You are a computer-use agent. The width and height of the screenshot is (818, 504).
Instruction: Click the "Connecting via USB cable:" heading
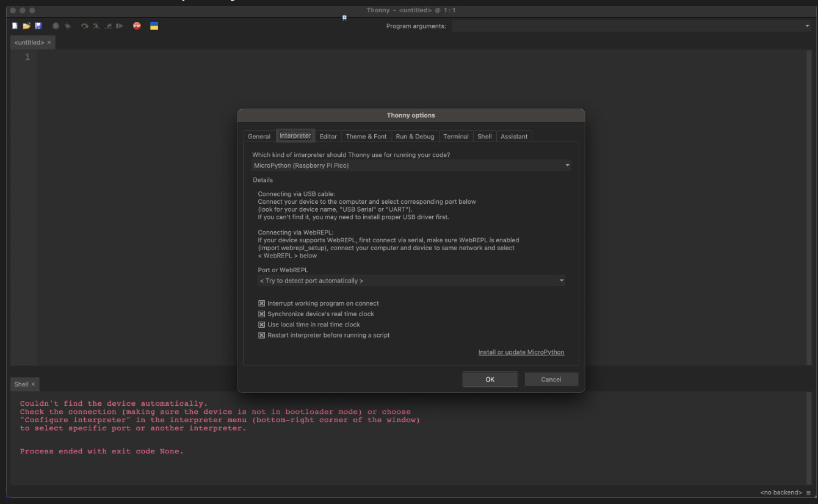pos(297,194)
